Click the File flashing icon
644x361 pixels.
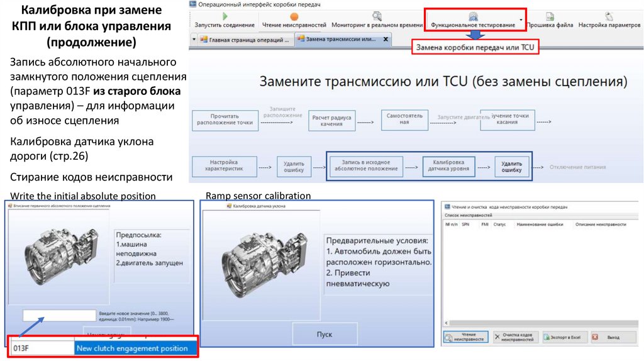550,16
